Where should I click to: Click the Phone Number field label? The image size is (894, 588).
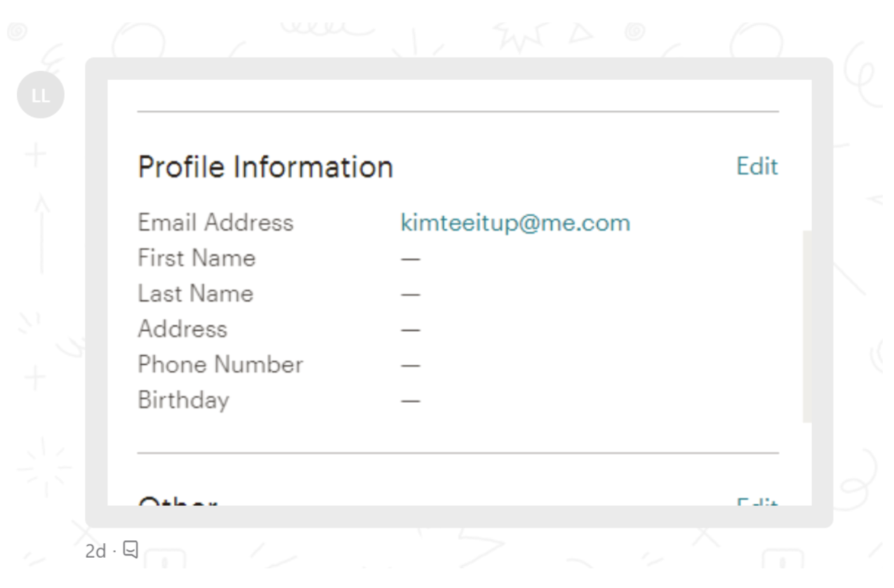click(x=220, y=364)
